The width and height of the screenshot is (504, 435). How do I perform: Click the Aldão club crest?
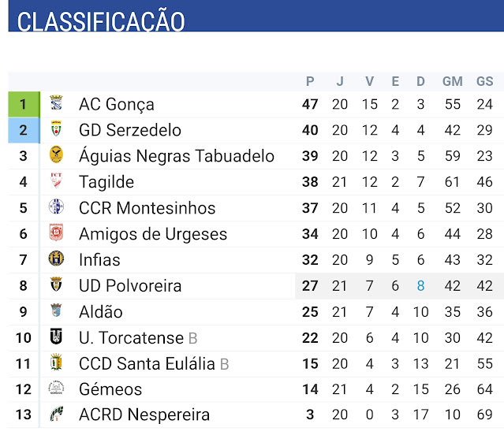pos(56,311)
